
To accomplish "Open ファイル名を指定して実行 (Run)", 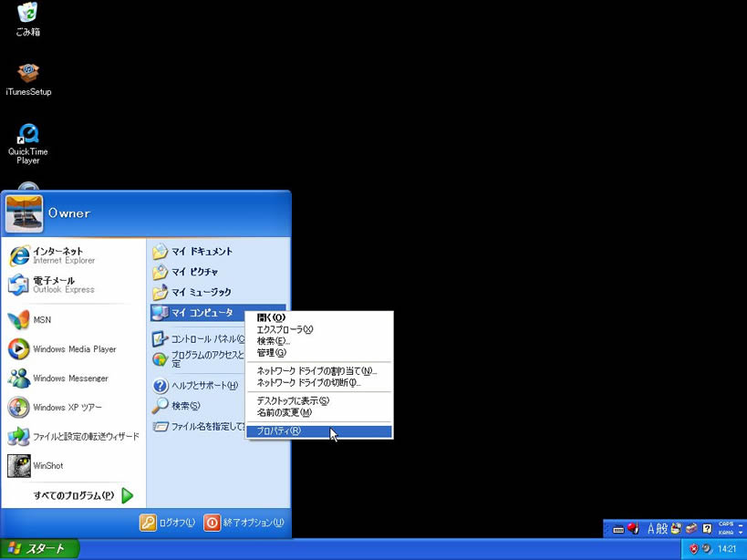I will tap(199, 427).
